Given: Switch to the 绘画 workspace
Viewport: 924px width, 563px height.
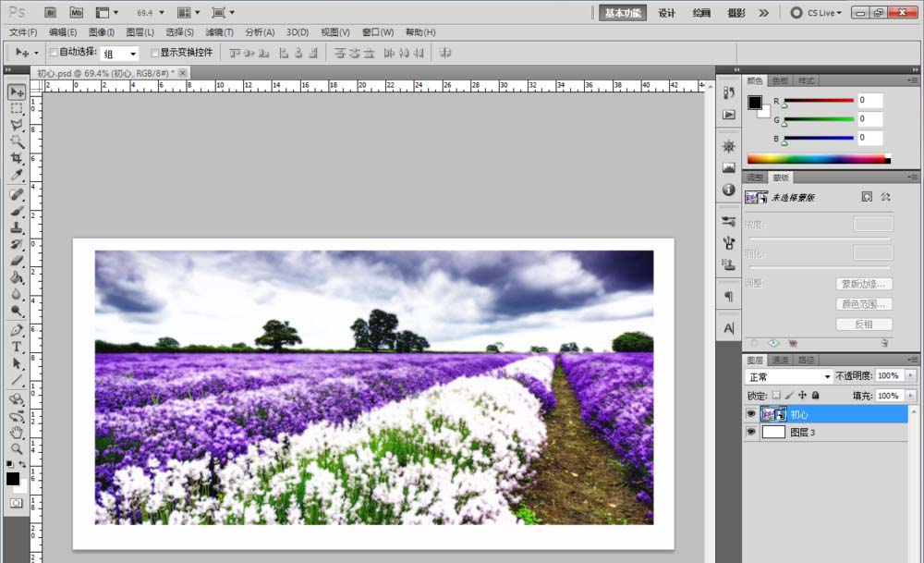Looking at the screenshot, I should [701, 13].
